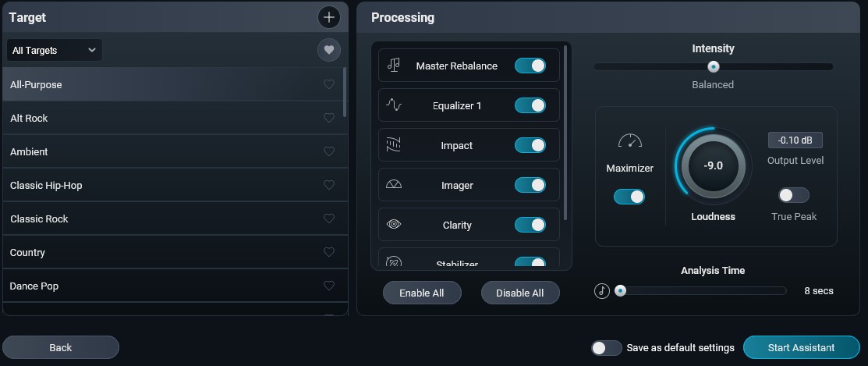Image resolution: width=868 pixels, height=366 pixels.
Task: Favorite the Classic Hip-Hop target with its heart
Action: [329, 185]
